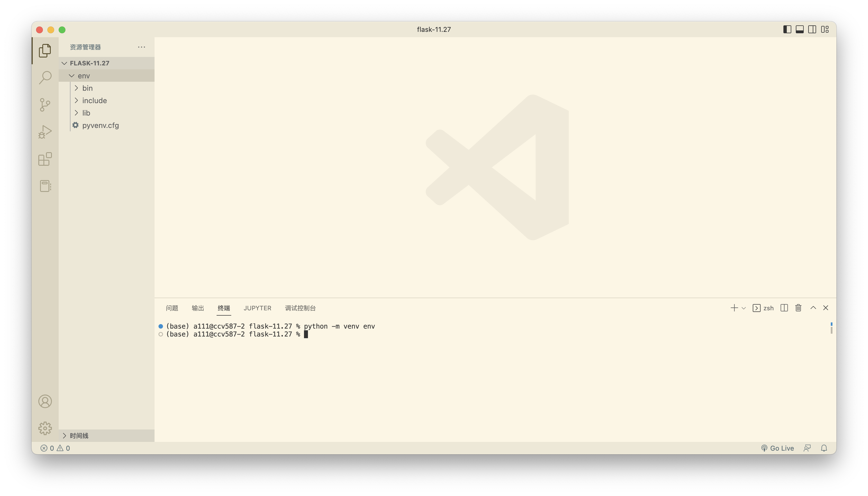Viewport: 868px width, 496px height.
Task: Click the pyvenv.cfg file to open
Action: (x=100, y=125)
